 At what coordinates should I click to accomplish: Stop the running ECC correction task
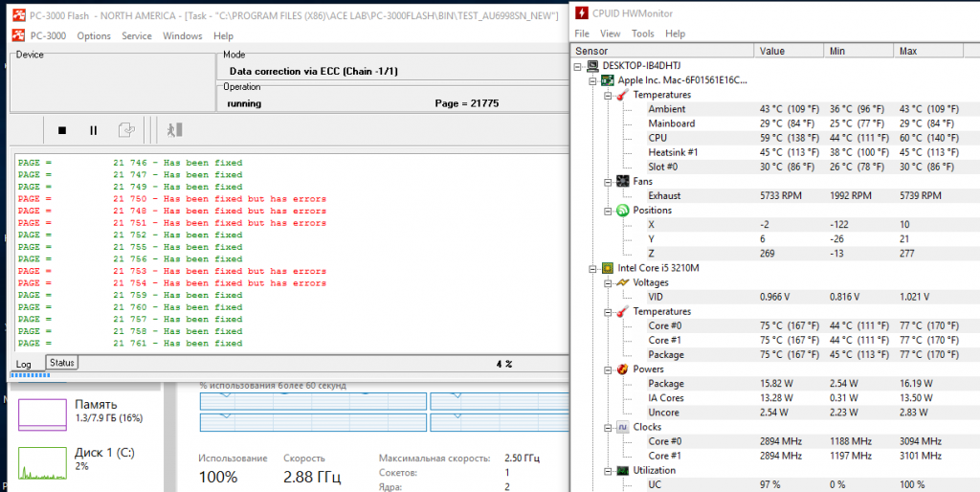click(62, 130)
